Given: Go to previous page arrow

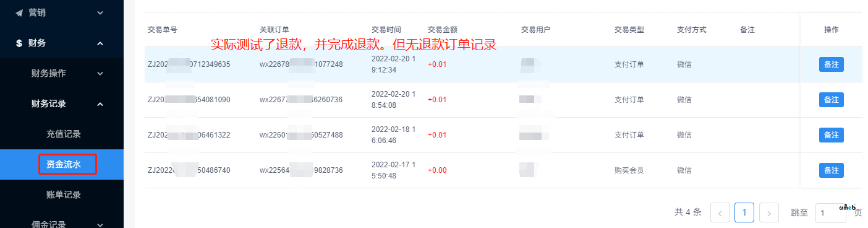Looking at the screenshot, I should pyautogui.click(x=720, y=213).
